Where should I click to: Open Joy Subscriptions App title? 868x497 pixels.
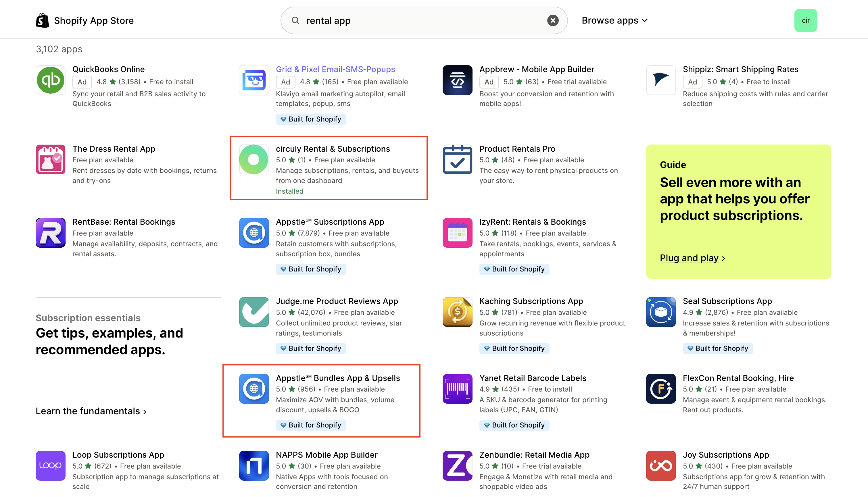pyautogui.click(x=726, y=455)
